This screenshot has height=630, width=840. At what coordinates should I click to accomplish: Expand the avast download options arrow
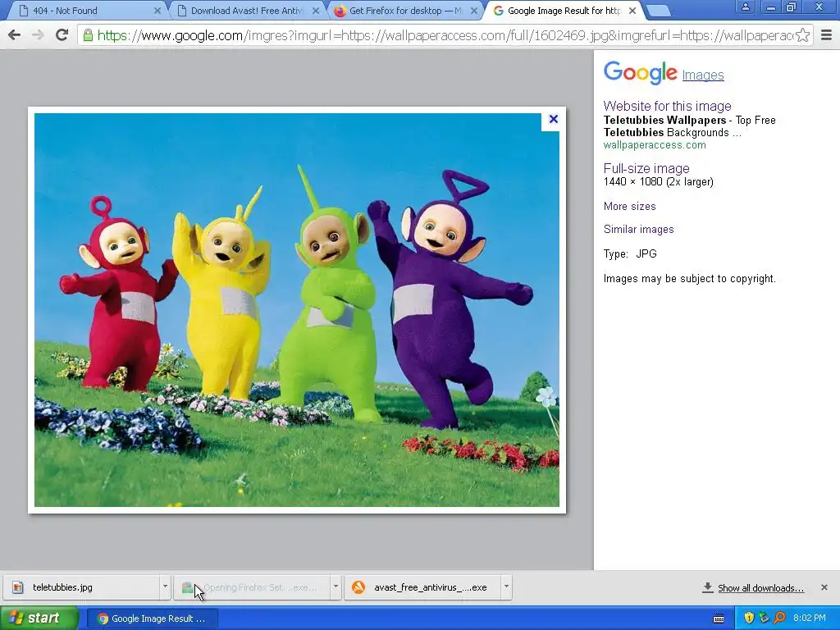click(506, 587)
